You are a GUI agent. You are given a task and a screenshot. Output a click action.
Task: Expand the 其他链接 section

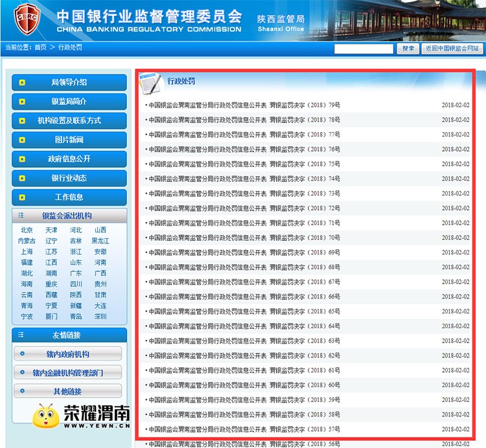[68, 392]
